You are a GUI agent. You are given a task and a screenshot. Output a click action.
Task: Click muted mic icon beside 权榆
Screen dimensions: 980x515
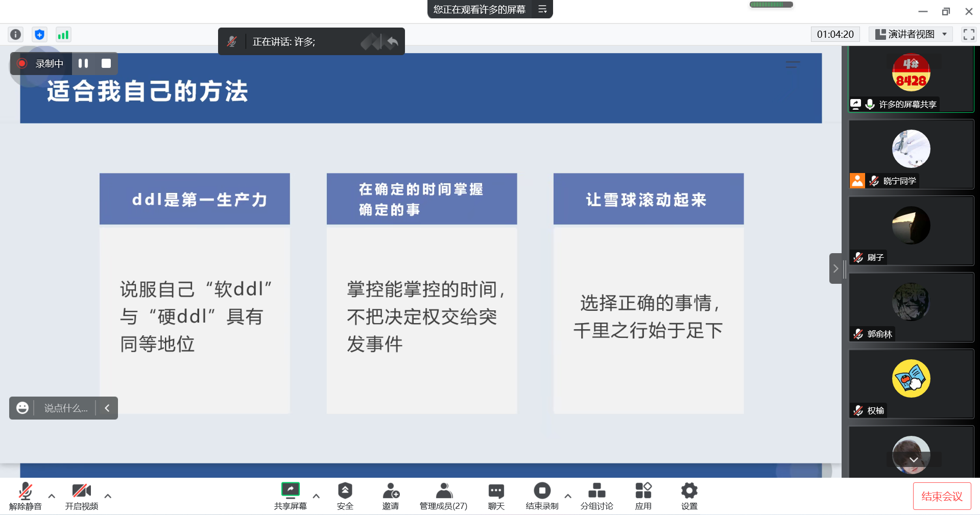[x=858, y=410]
